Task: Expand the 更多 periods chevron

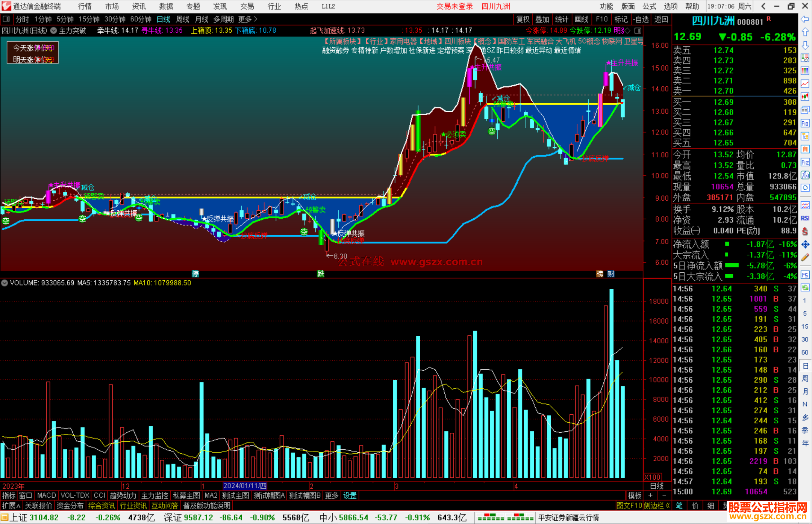Action: tap(256, 19)
